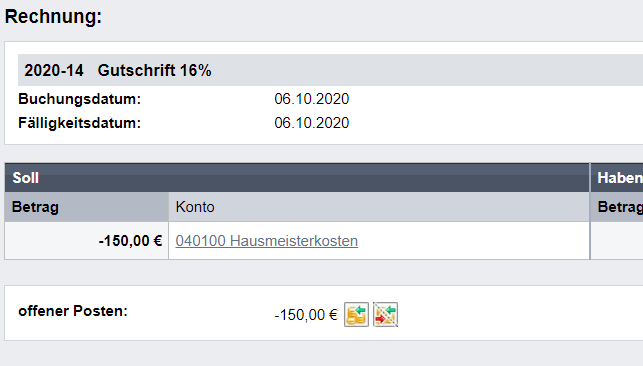
Task: Click the Haben table header
Action: 617,177
